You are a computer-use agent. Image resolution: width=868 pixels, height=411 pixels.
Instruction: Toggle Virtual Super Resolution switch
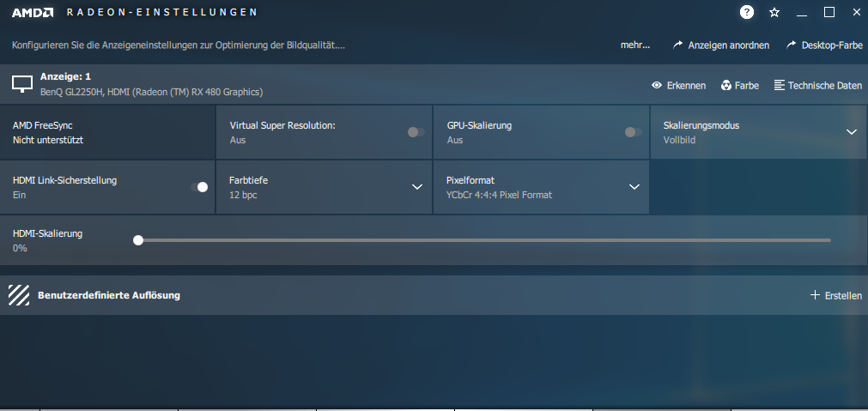coord(416,132)
